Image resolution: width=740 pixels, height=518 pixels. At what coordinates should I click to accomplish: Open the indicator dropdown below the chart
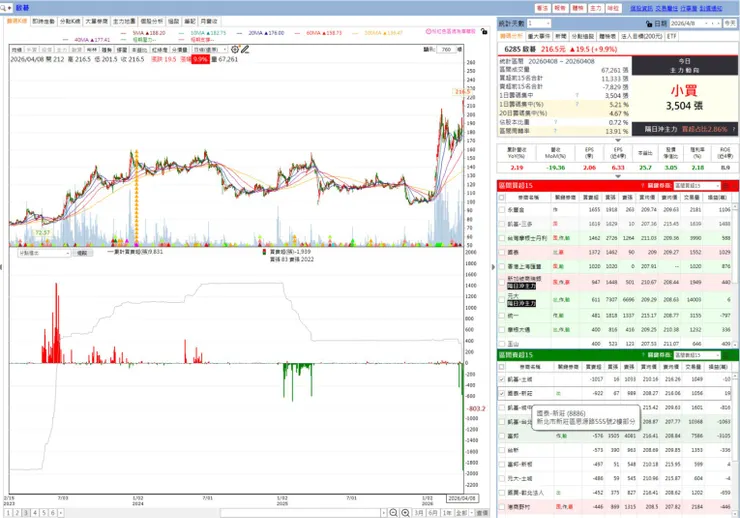44,253
